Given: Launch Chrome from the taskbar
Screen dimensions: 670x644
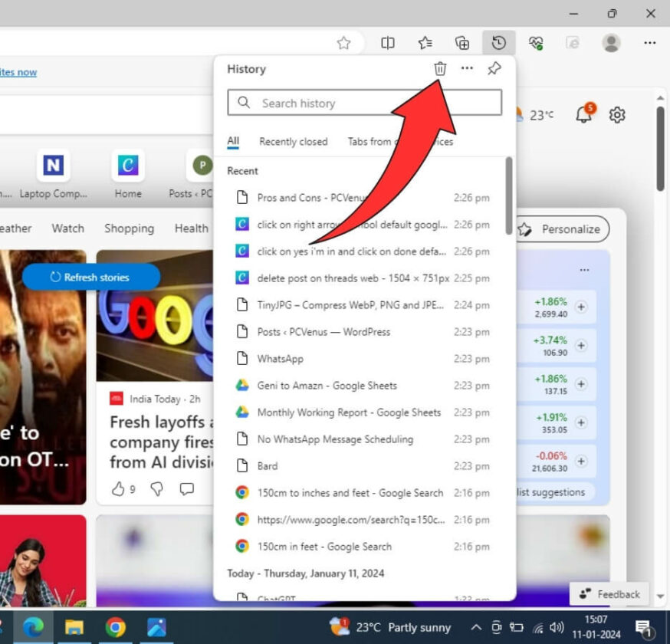Looking at the screenshot, I should pyautogui.click(x=115, y=627).
